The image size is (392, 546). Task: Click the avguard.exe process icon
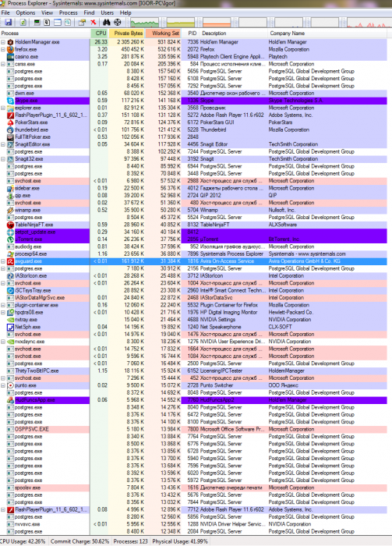tap(10, 261)
